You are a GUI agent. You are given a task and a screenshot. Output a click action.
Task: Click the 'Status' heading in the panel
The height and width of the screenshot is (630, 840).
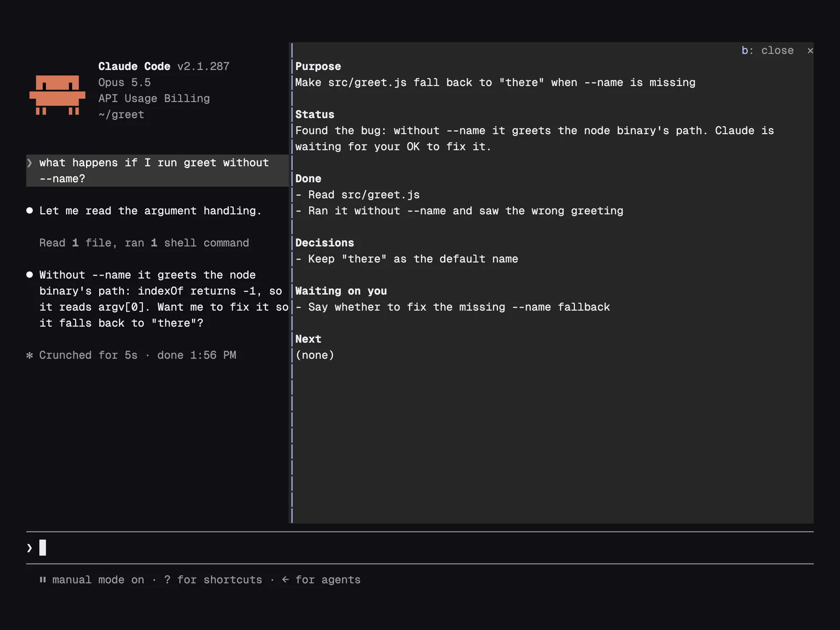point(314,114)
